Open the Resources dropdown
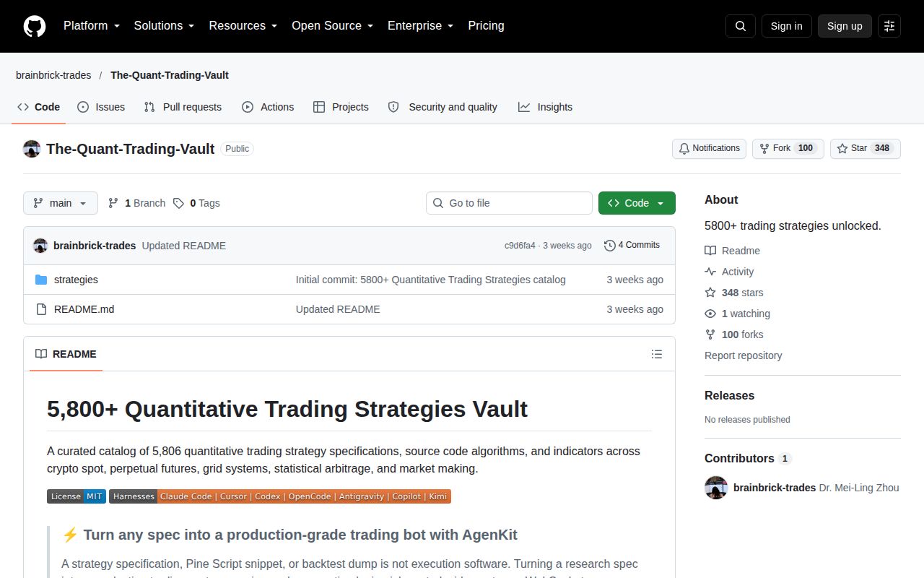The width and height of the screenshot is (924, 578). pos(243,26)
